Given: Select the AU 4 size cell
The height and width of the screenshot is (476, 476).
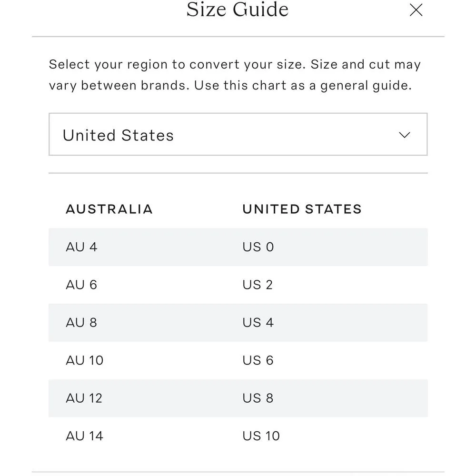Looking at the screenshot, I should point(81,247).
